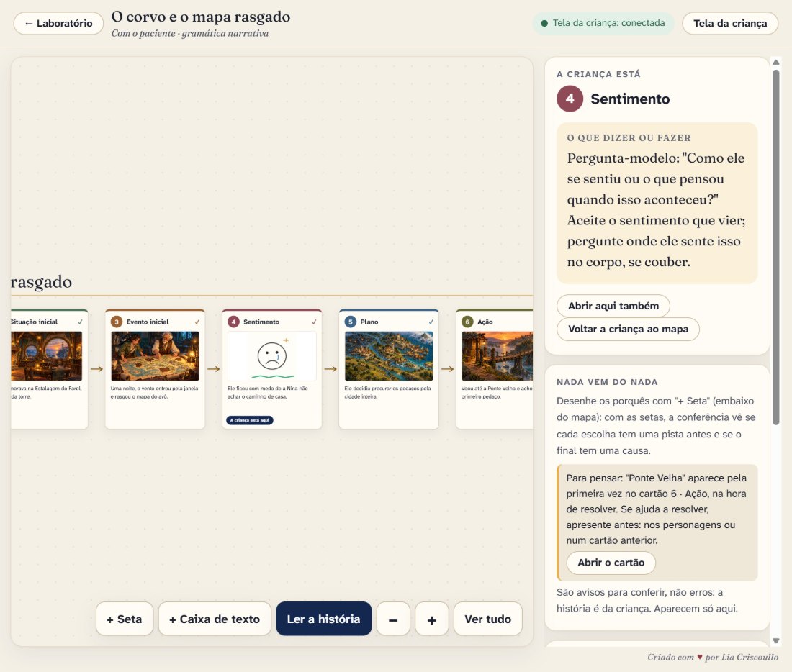Click arrow connector after 'Situação inicial' card
The height and width of the screenshot is (672, 792).
(96, 369)
